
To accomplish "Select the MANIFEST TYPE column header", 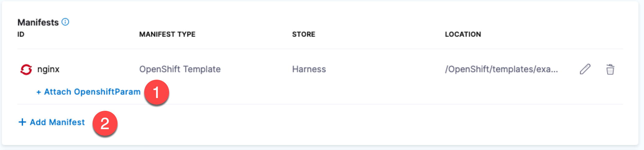I will tap(167, 34).
